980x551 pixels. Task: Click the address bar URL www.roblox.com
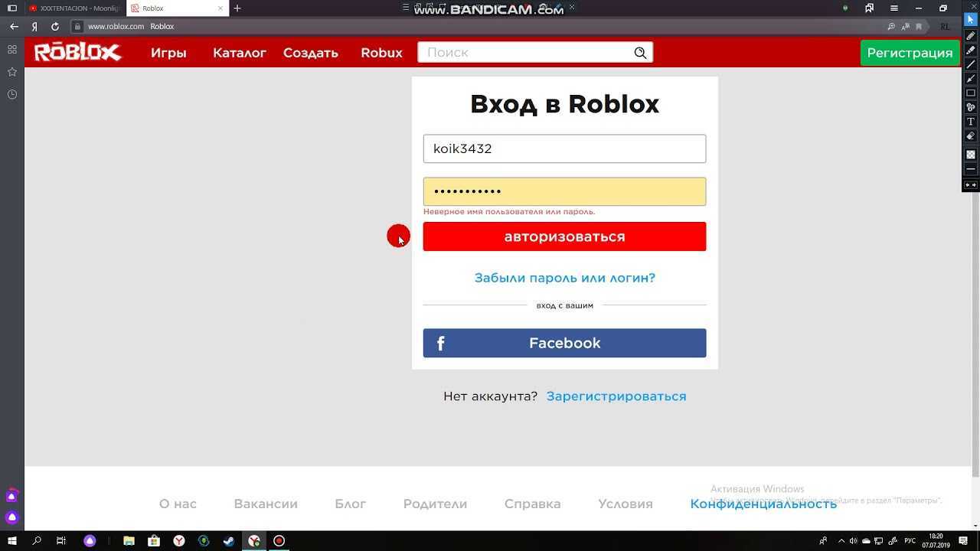coord(116,26)
